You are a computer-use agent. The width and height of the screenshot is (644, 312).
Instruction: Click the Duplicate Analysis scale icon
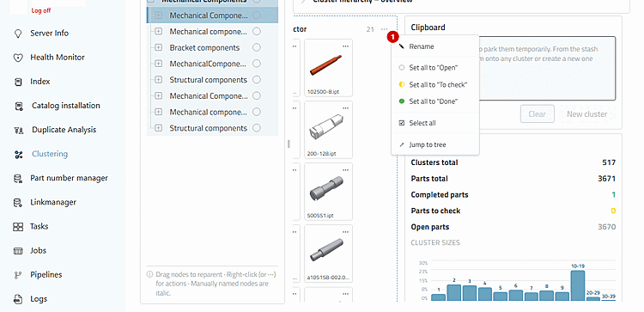coord(19,131)
